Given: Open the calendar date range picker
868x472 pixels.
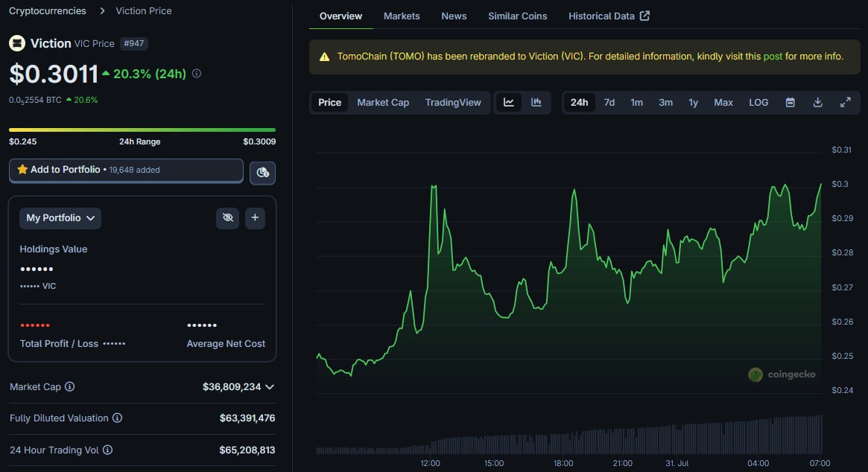Looking at the screenshot, I should (790, 103).
